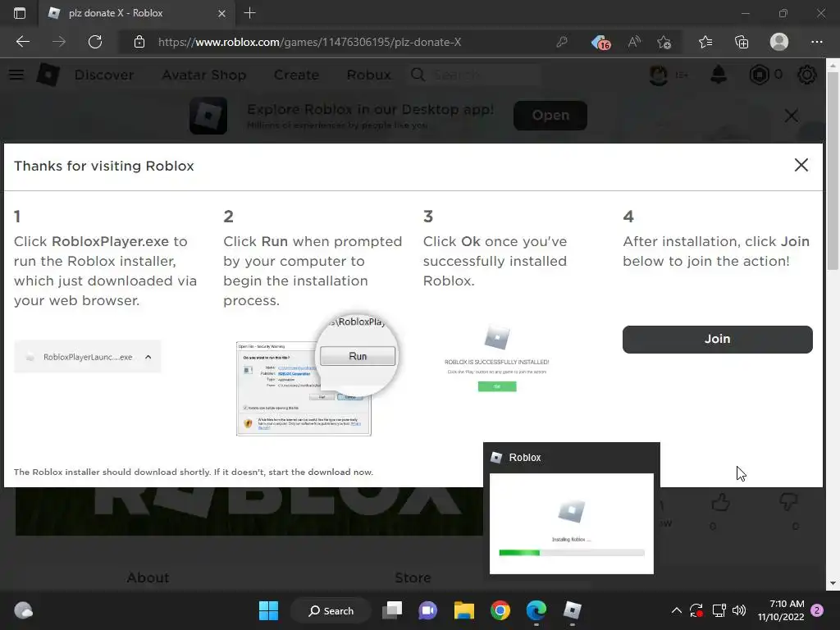
Task: Click the Roblox search field
Action: 475,75
